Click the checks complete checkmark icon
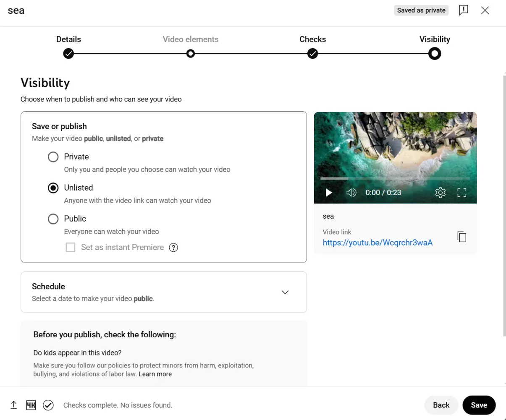The height and width of the screenshot is (420, 506). [x=48, y=405]
